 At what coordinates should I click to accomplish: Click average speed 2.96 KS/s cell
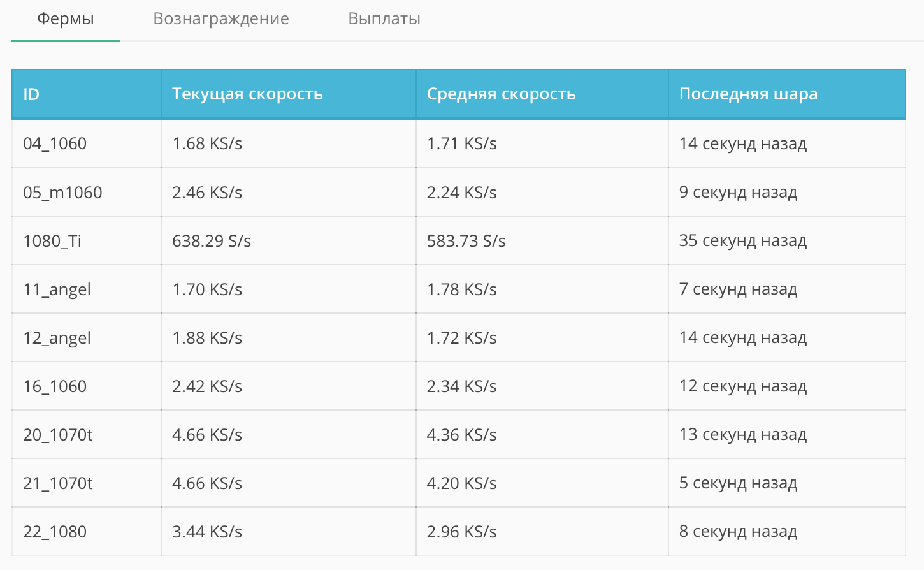[461, 532]
